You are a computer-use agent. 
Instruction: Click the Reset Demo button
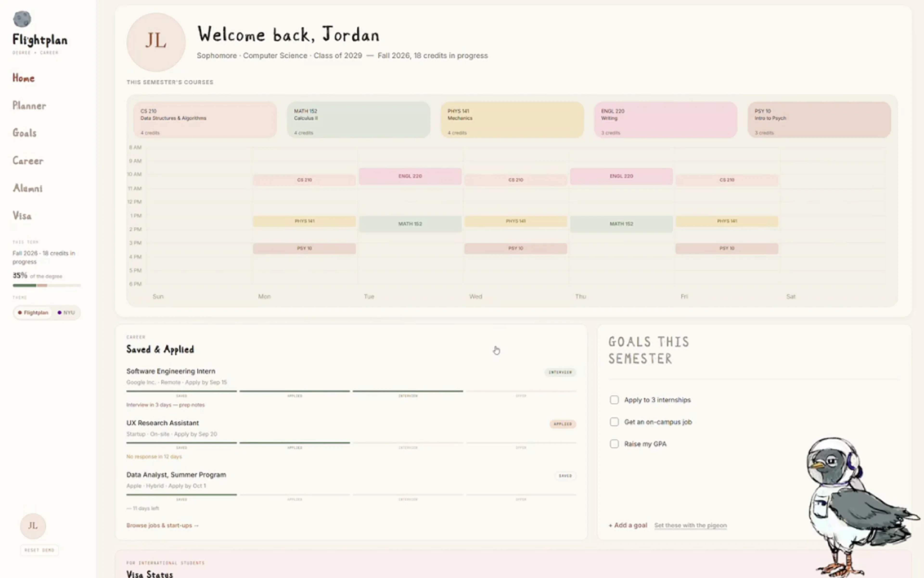click(x=39, y=550)
